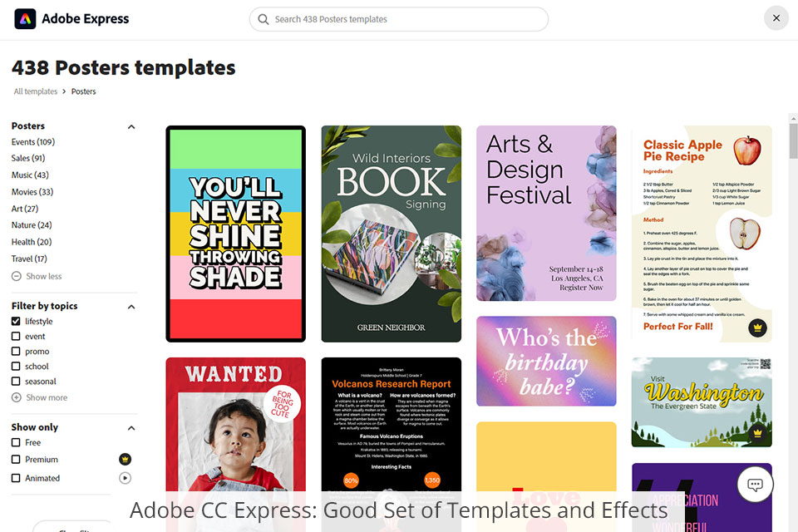
Task: Click the Adobe Express logo icon
Action: pos(25,19)
